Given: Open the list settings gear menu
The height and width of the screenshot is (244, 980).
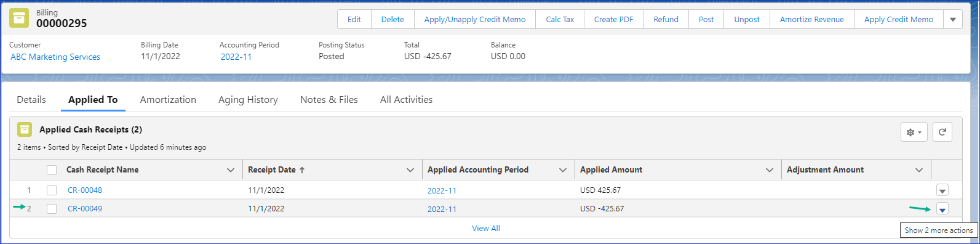Looking at the screenshot, I should tap(914, 132).
